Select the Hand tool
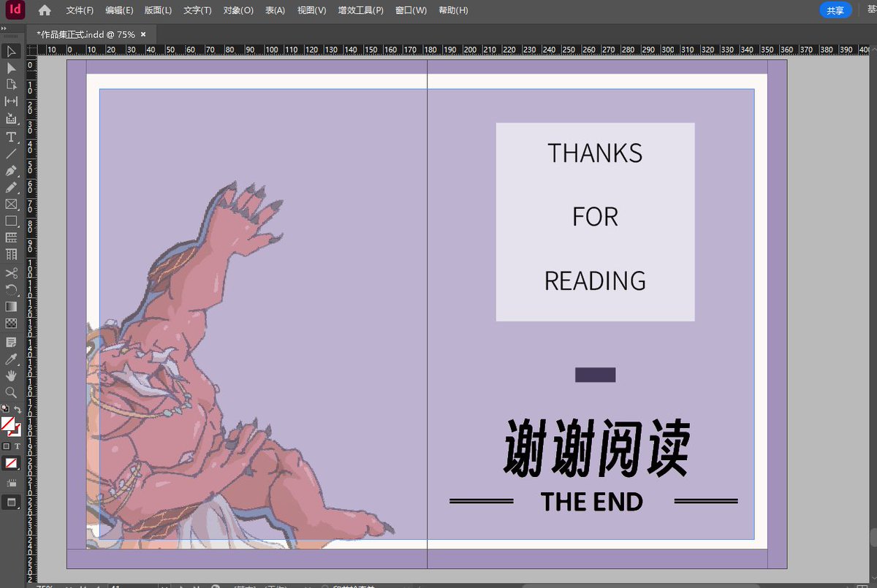This screenshot has width=877, height=588. tap(11, 375)
